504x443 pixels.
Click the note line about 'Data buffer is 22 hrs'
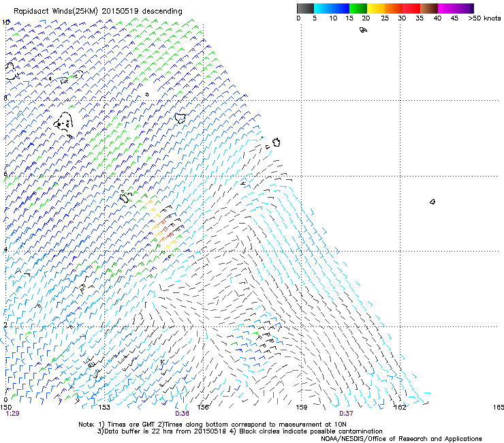point(240,431)
